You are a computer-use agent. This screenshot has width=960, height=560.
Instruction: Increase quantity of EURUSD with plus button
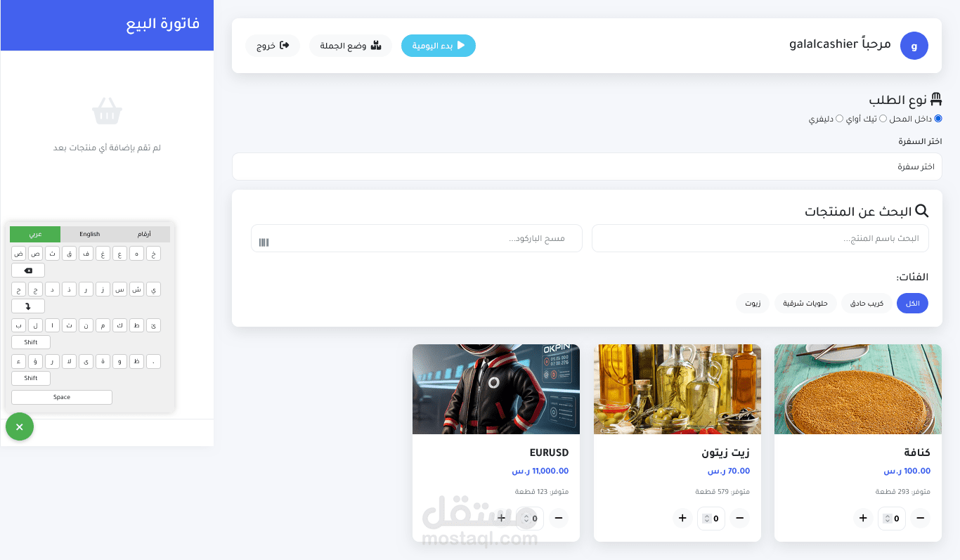[x=501, y=519]
